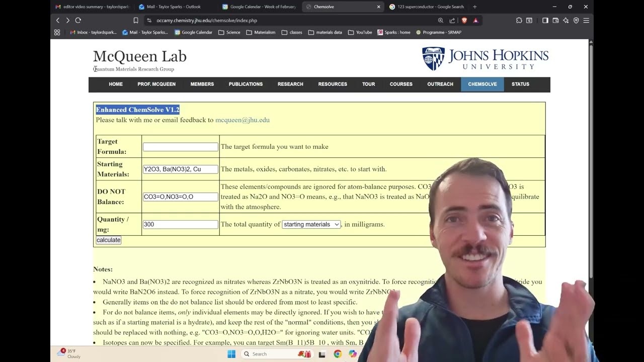The image size is (644, 362).
Task: Open Mail - Taylor Sparks bookmark
Action: point(145,32)
